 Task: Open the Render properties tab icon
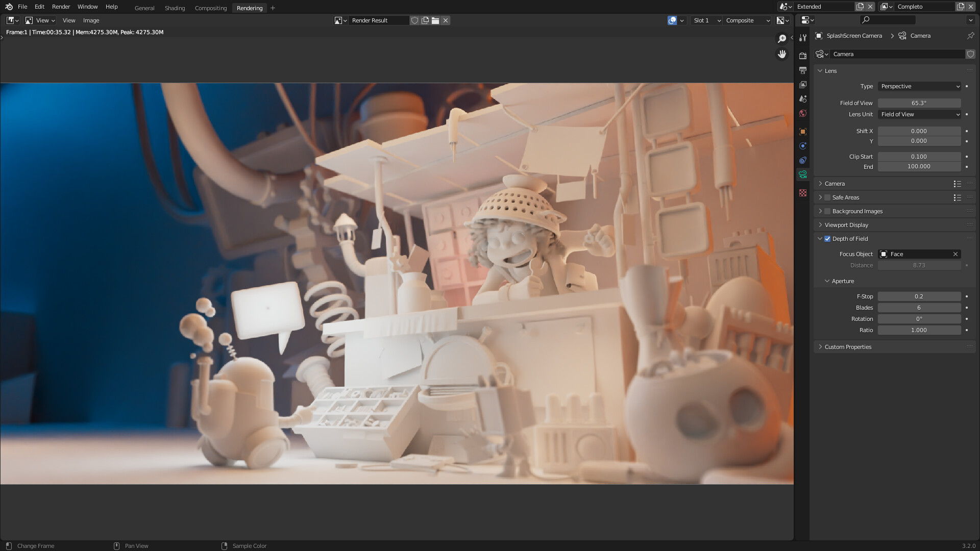(803, 56)
